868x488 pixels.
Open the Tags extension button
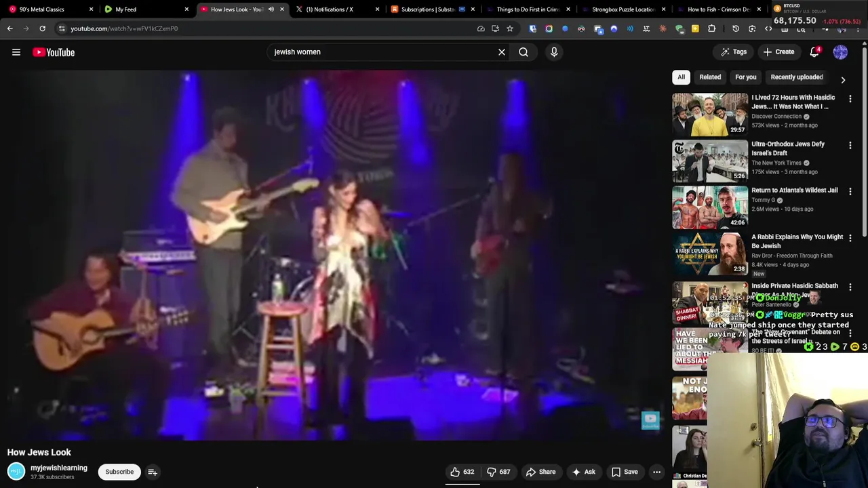point(733,52)
